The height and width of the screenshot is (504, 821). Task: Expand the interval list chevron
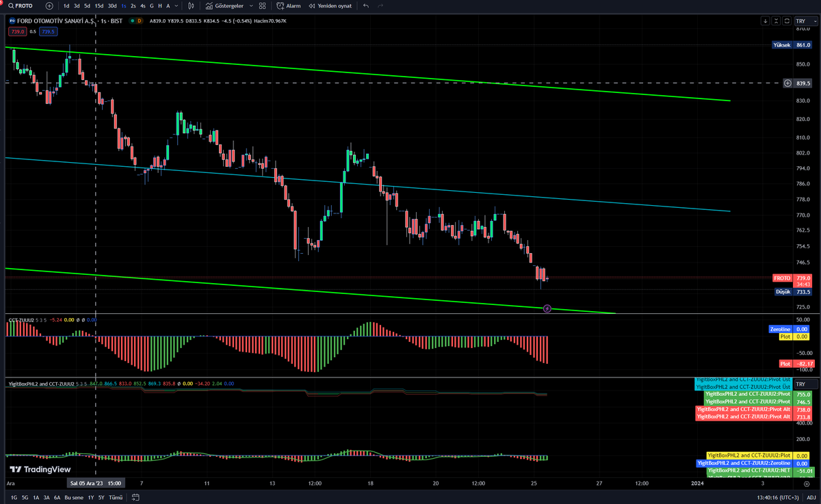(177, 5)
